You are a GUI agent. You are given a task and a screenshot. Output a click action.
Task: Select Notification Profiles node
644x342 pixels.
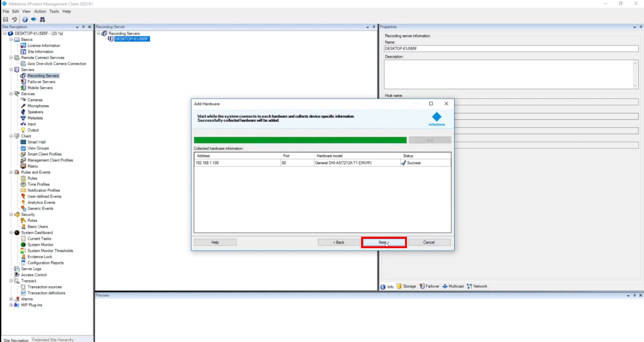coord(44,190)
